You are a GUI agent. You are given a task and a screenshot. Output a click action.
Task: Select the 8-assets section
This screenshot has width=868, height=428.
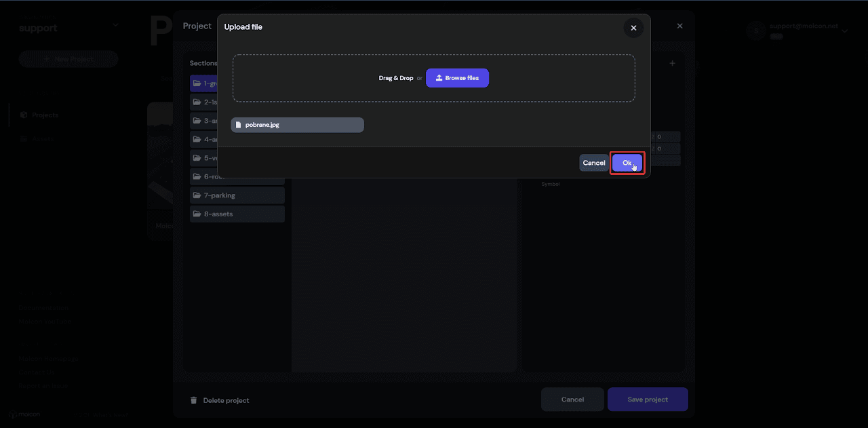(x=237, y=214)
